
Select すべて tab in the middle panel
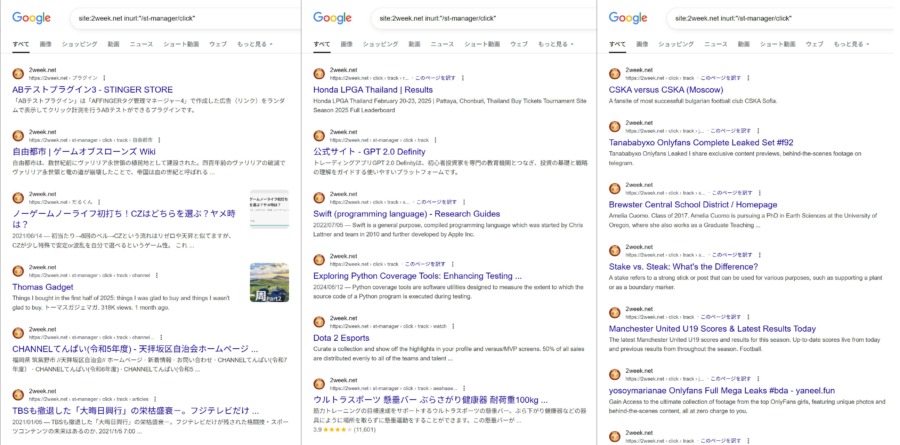coord(321,44)
